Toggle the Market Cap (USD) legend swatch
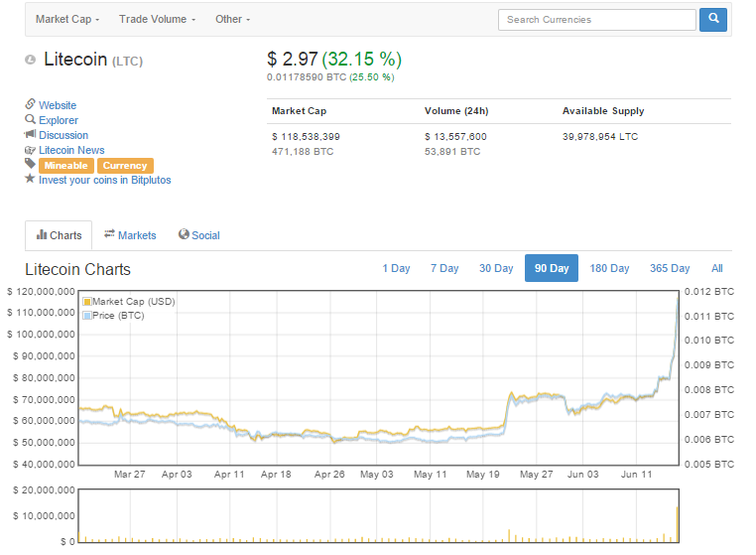This screenshot has width=756, height=555. click(x=87, y=302)
